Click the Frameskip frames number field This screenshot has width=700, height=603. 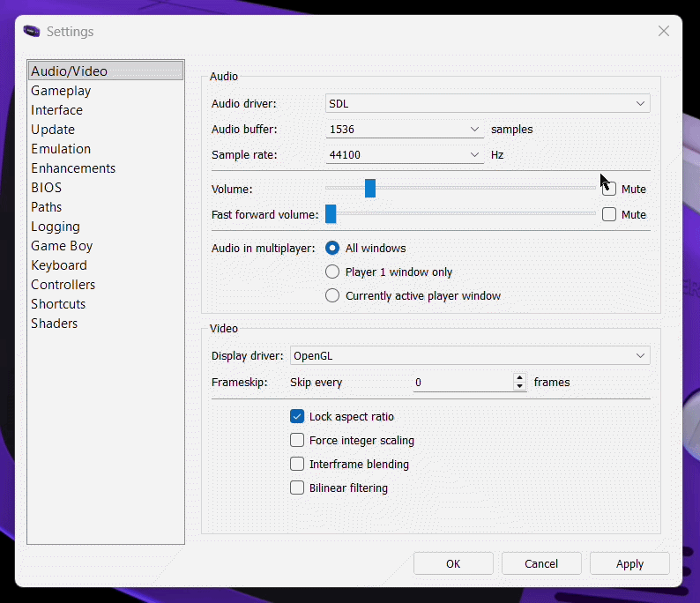coord(464,382)
